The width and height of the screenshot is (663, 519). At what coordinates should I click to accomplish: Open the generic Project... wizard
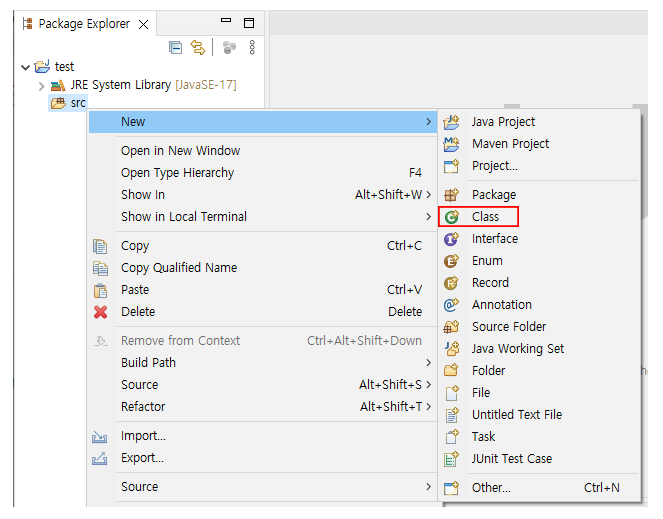coord(540,166)
